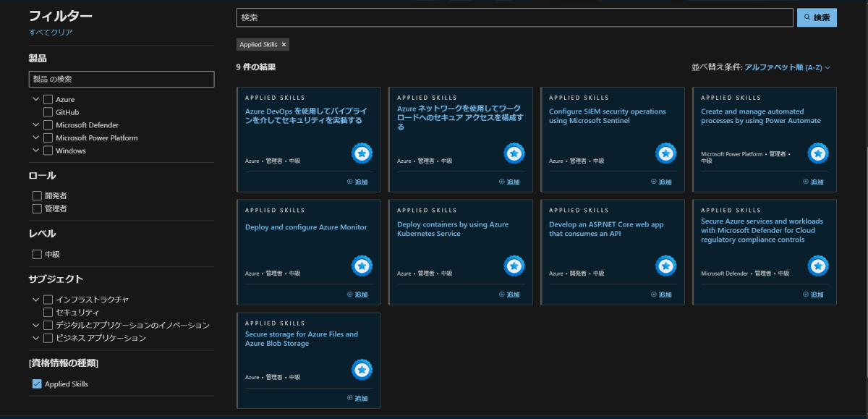Click badge icon on Secure storage card
The height and width of the screenshot is (419, 868).
(x=362, y=371)
